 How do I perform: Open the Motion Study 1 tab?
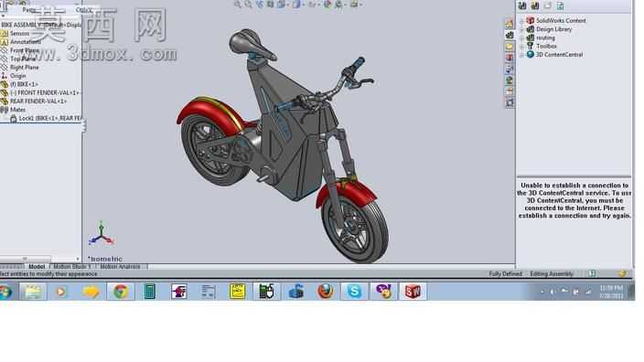[72, 267]
